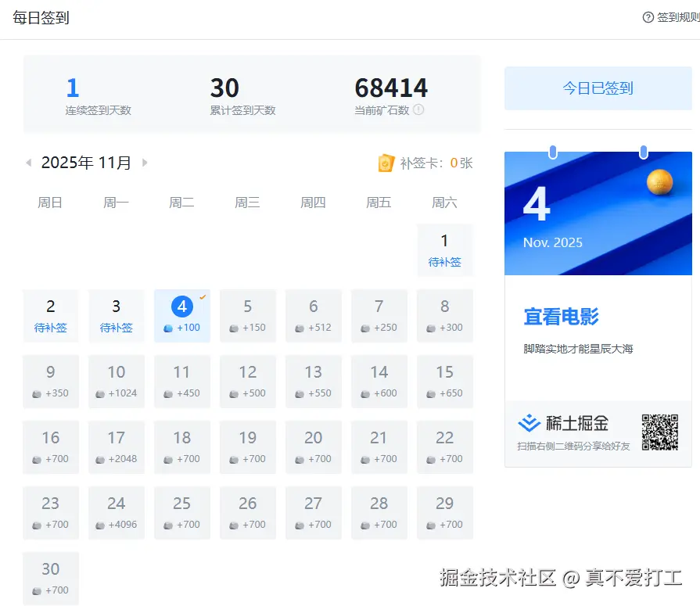Click the 今日已签到 button

(x=598, y=88)
